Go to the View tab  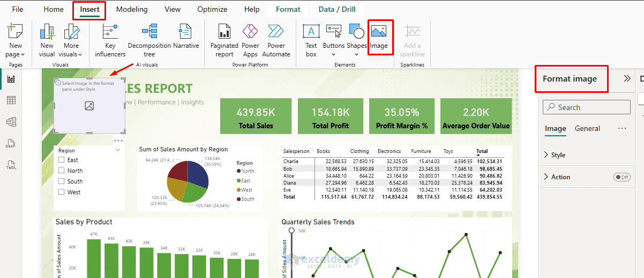click(x=173, y=9)
